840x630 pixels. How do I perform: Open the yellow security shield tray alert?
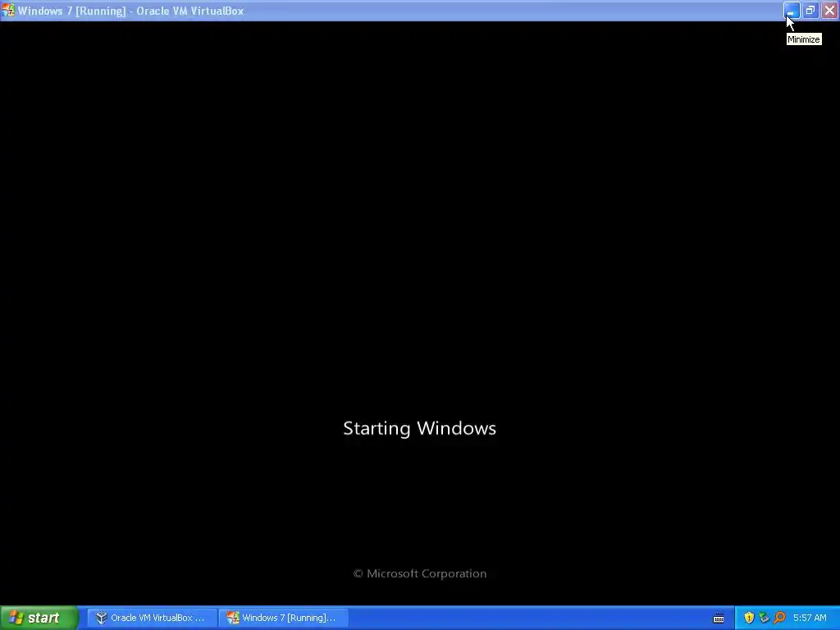pos(749,618)
